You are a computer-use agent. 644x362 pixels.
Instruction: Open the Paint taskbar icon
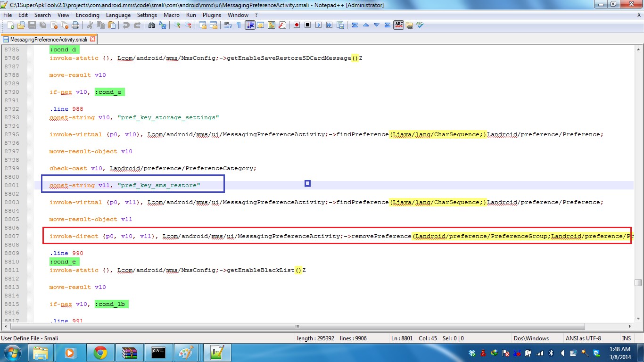(x=187, y=353)
